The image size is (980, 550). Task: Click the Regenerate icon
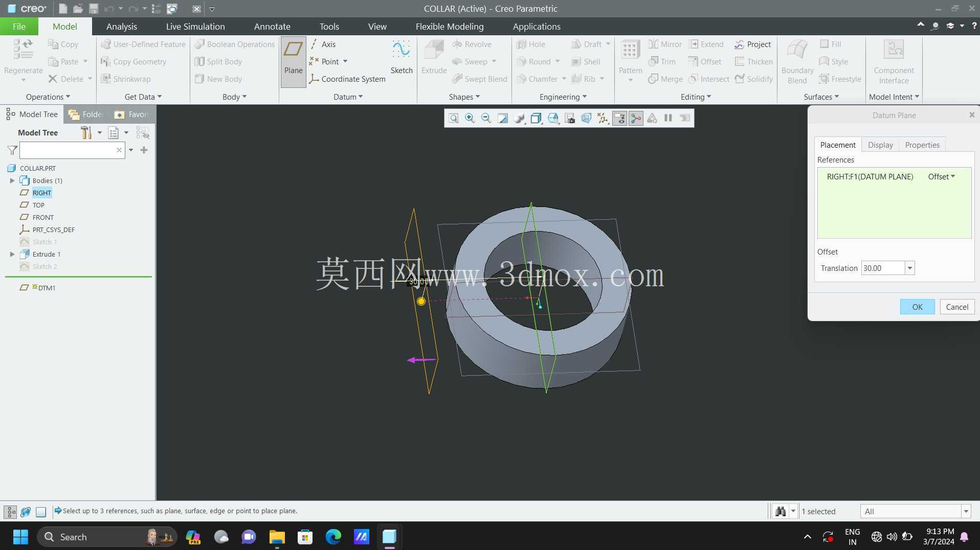(23, 50)
